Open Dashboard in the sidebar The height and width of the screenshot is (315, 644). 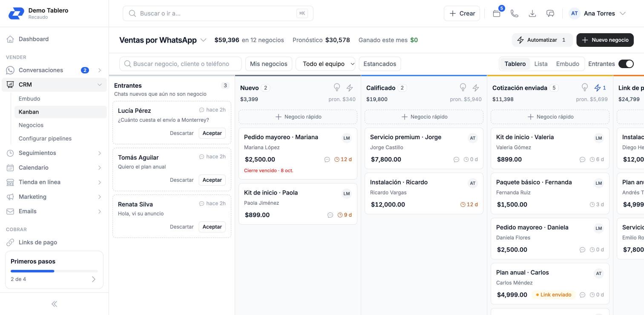[54, 39]
